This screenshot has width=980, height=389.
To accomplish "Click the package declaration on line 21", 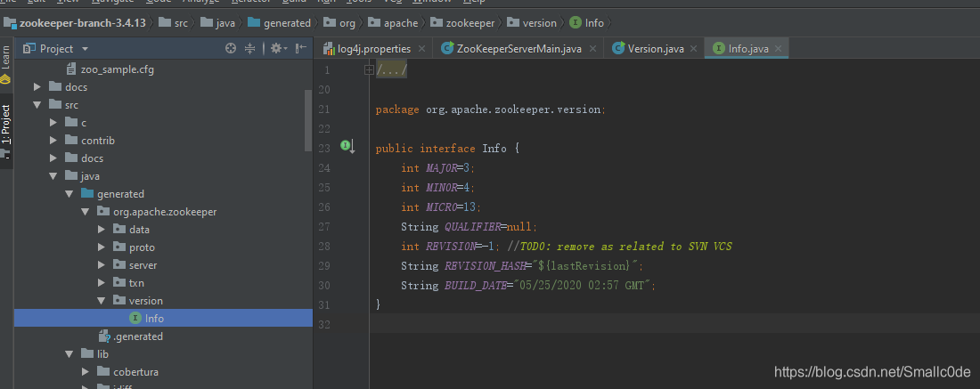I will [x=491, y=109].
